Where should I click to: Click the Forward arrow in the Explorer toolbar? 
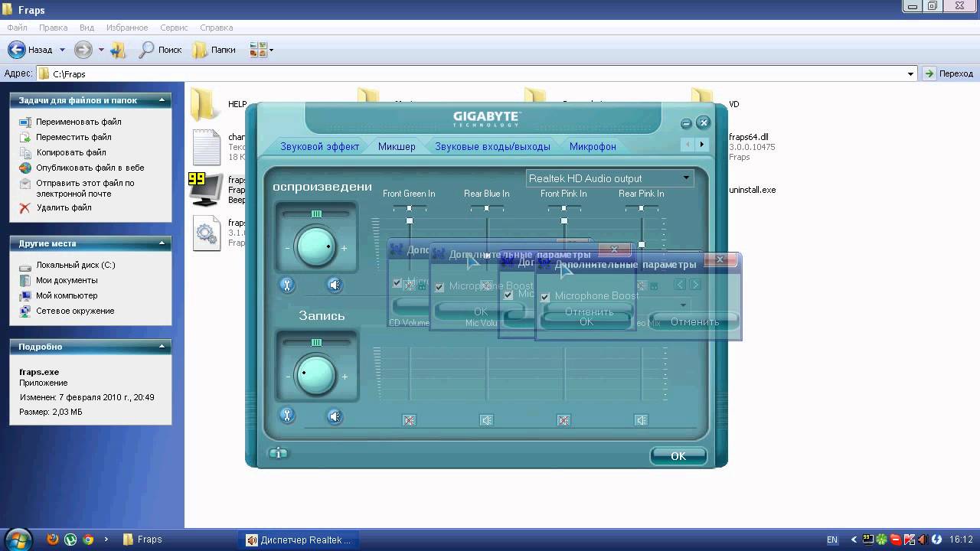[83, 50]
